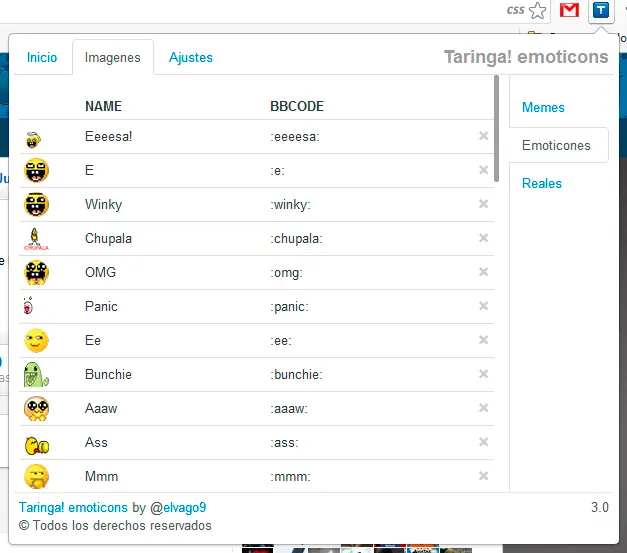Delete the Bunchie emoticon entry
The height and width of the screenshot is (553, 627).
pos(483,374)
